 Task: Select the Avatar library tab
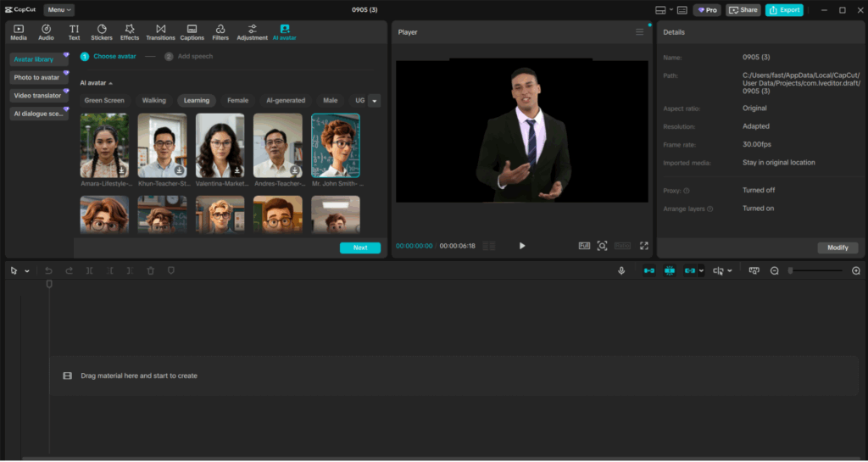(39, 59)
